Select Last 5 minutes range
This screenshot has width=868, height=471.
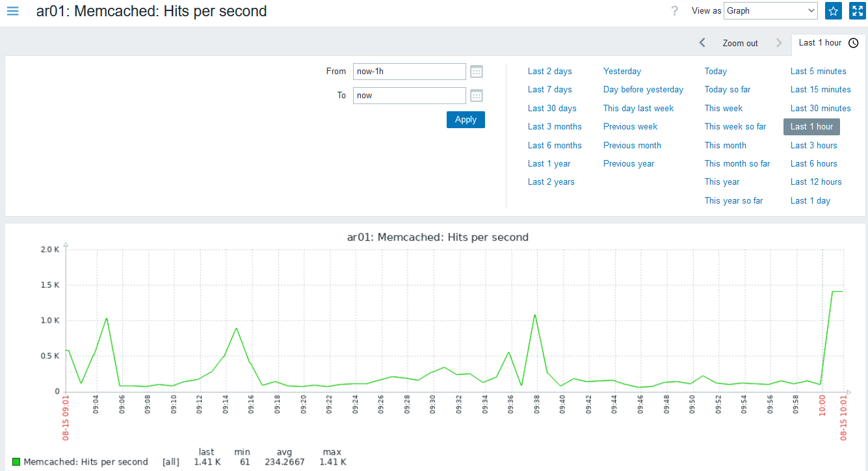[819, 72]
